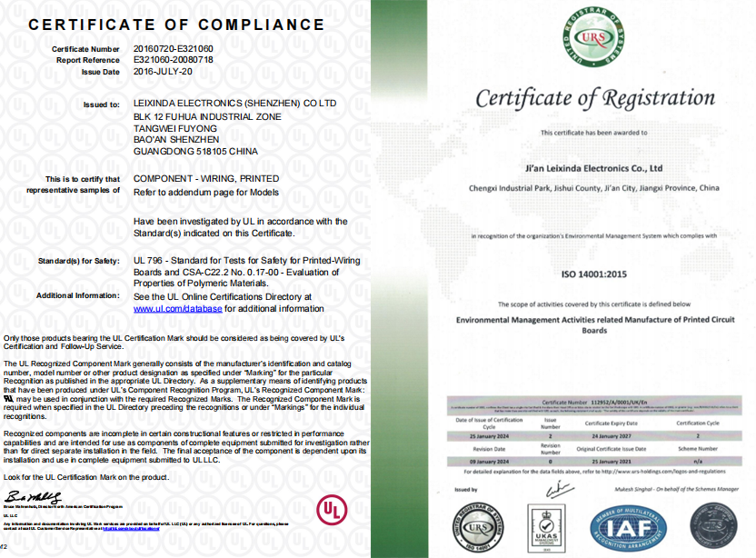
Task: Click the 'Issued by' label
Action: 466,490
